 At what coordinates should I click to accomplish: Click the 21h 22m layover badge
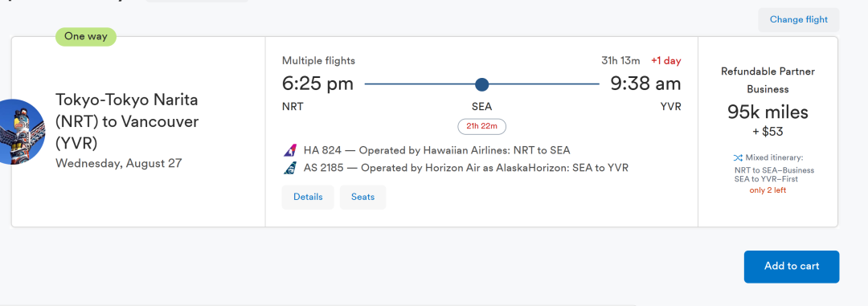point(481,126)
